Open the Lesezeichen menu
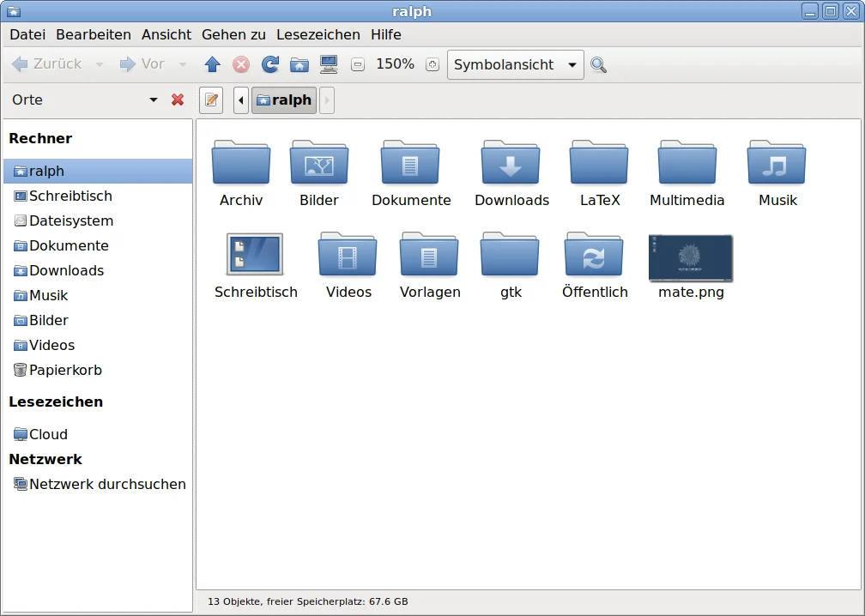The image size is (865, 616). point(318,34)
